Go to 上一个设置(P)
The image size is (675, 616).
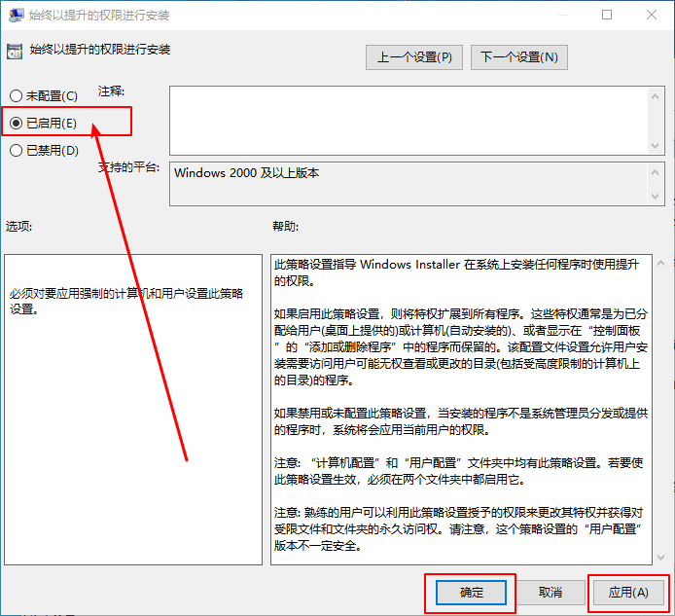click(x=414, y=57)
